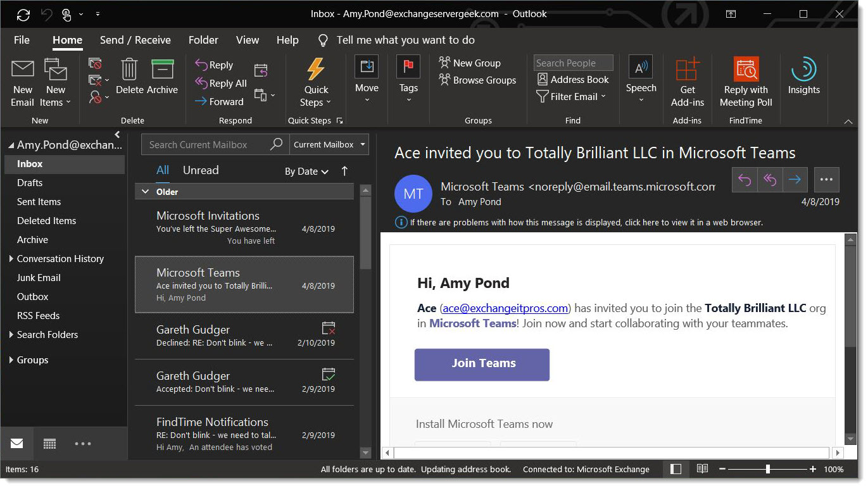
Task: Open navigation options ellipsis at bottom left
Action: coord(83,444)
